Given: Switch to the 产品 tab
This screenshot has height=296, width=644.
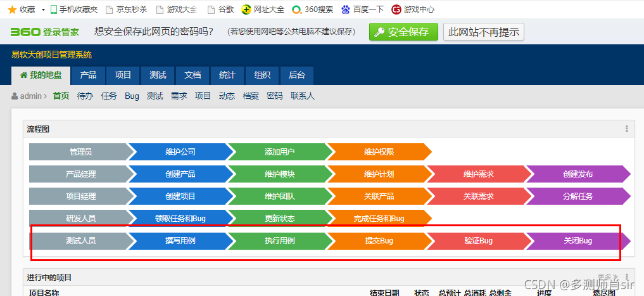Looking at the screenshot, I should [x=88, y=75].
